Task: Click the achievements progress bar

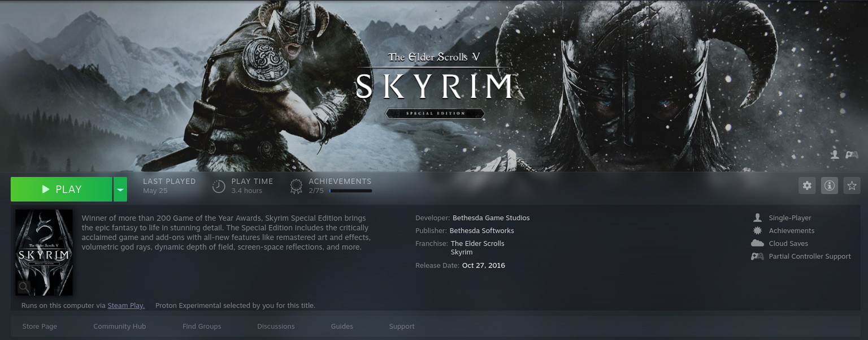Action: click(x=350, y=191)
